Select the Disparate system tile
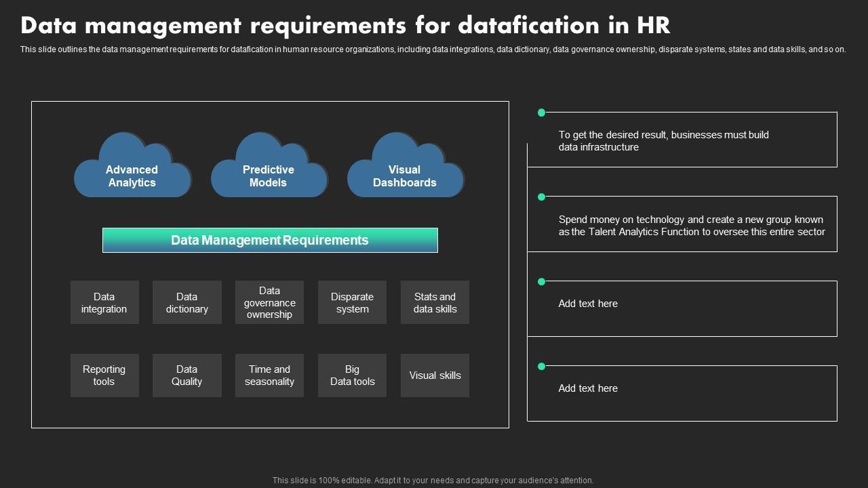The width and height of the screenshot is (868, 488). pyautogui.click(x=352, y=302)
